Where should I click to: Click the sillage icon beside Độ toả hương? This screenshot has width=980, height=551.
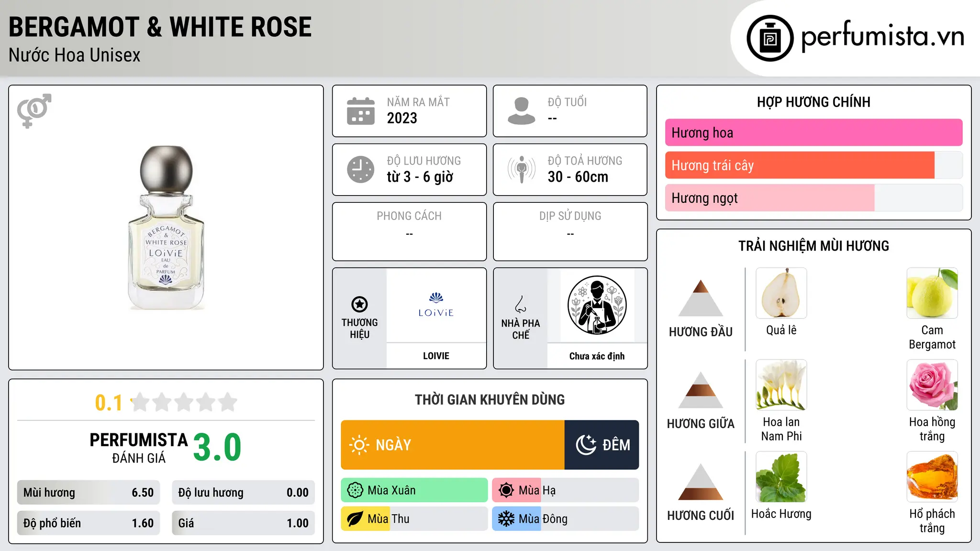(x=521, y=169)
